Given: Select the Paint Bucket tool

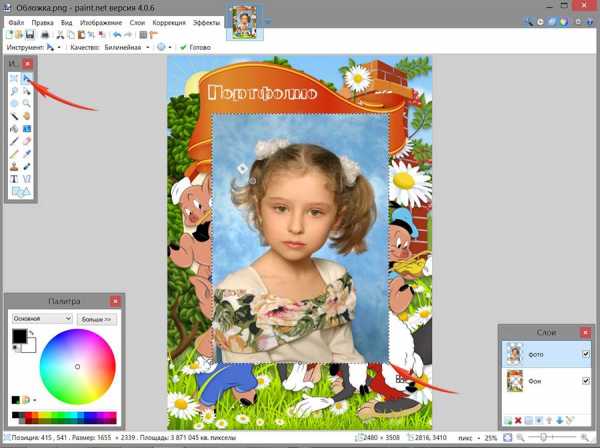Looking at the screenshot, I should (x=14, y=129).
